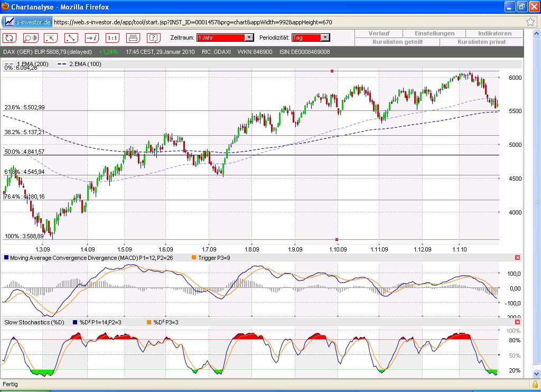The image size is (541, 392).
Task: Bookmark page with the star icon
Action: 530,22
